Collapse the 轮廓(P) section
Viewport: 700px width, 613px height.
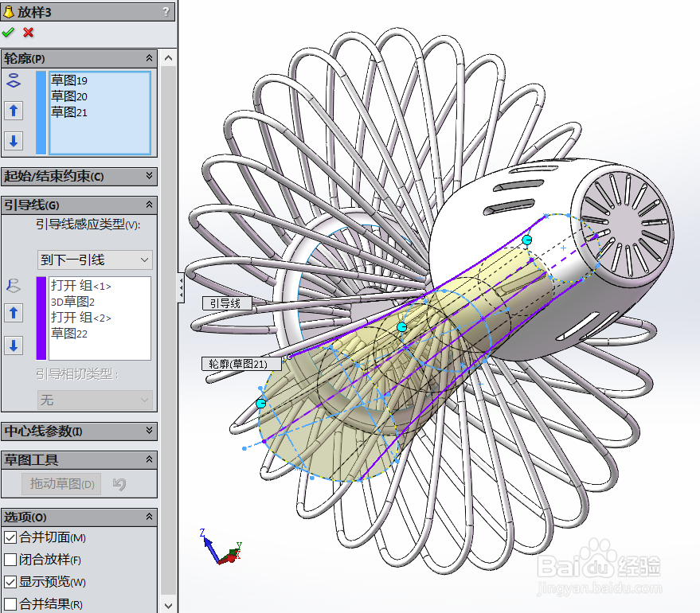(149, 58)
